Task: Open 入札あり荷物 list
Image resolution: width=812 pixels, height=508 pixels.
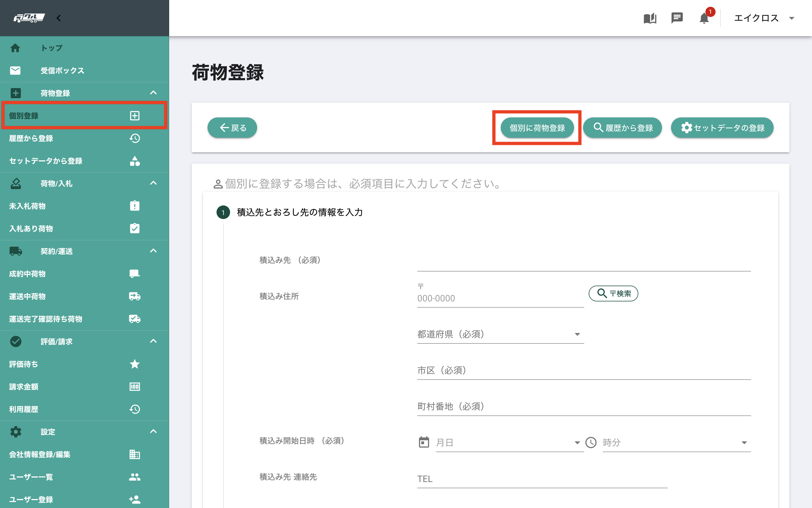Action: (x=85, y=229)
